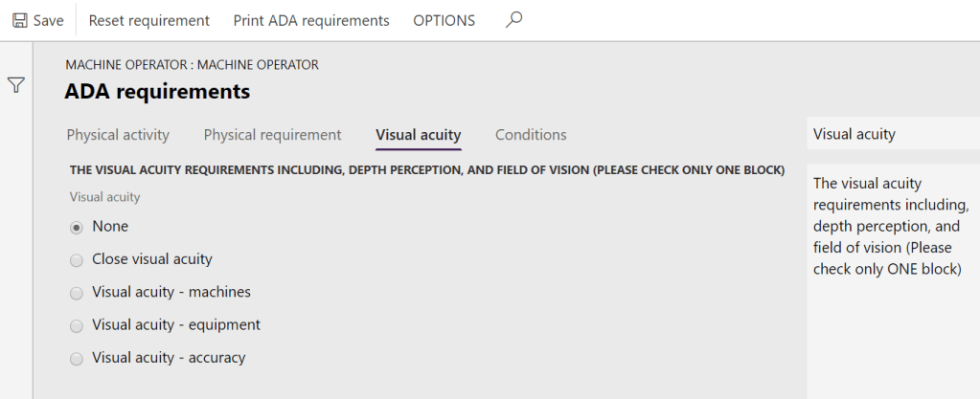Click the Visual acuity tab

click(418, 135)
